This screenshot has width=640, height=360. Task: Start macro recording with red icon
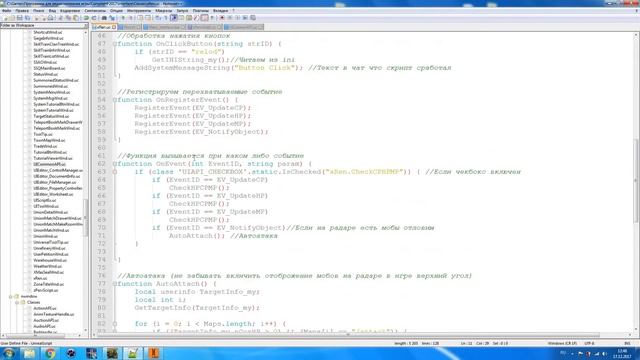[222, 18]
